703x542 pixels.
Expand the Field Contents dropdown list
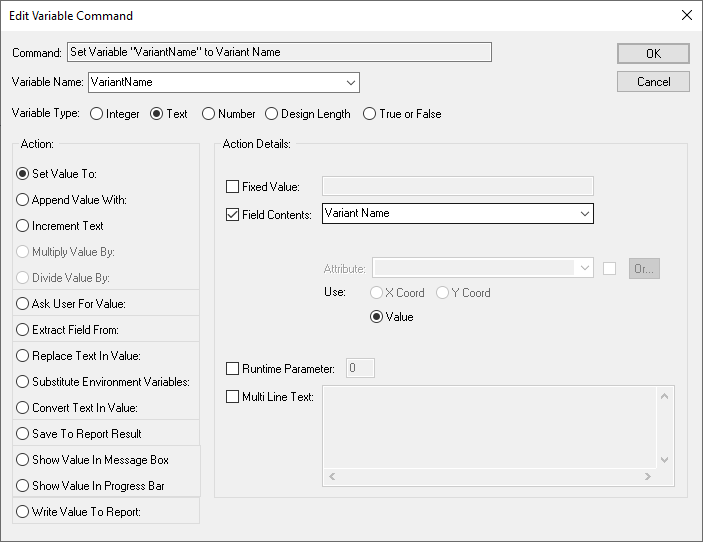pyautogui.click(x=584, y=213)
